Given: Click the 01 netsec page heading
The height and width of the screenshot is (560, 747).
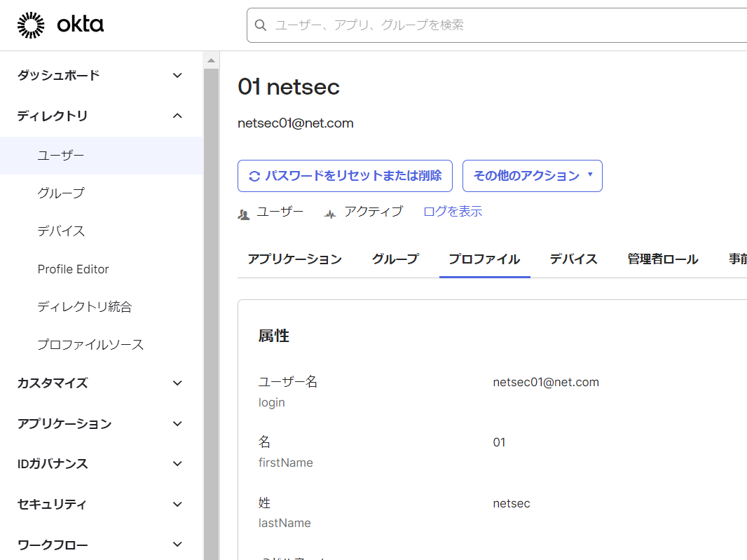Looking at the screenshot, I should click(x=289, y=87).
